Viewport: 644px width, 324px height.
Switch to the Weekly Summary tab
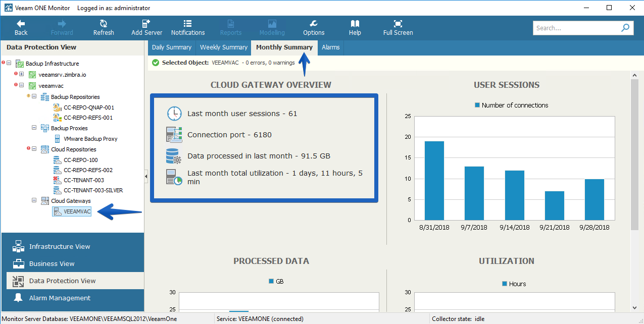[224, 47]
